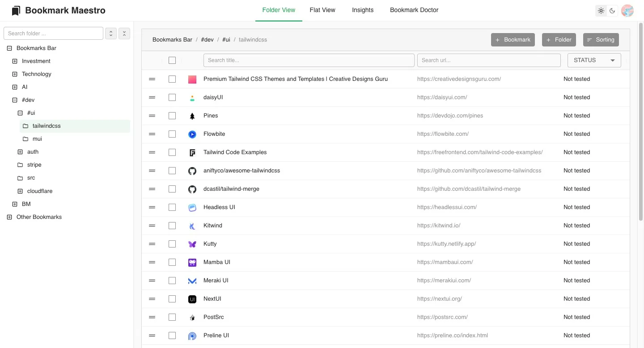Go to #dev breadcrumb link

coord(207,40)
